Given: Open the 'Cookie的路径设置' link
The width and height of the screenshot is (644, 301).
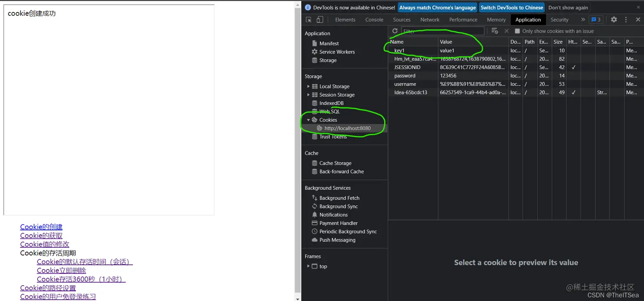Looking at the screenshot, I should (x=48, y=288).
